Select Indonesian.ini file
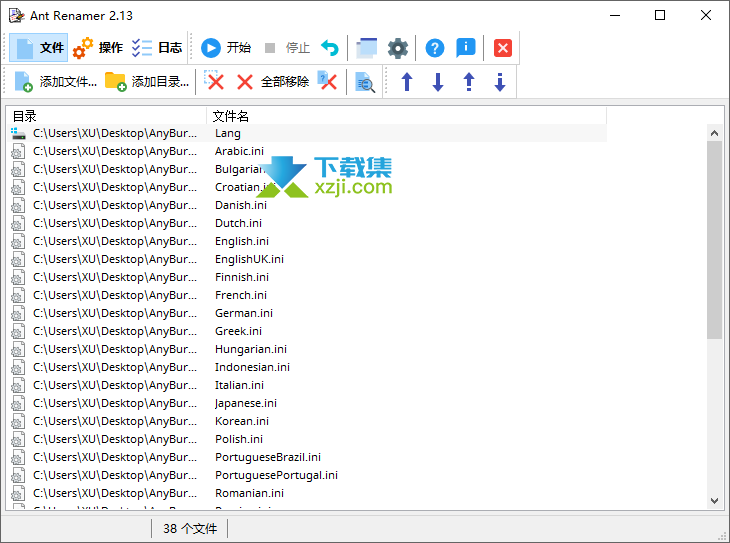Viewport: 730px width, 543px height. pyautogui.click(x=252, y=367)
